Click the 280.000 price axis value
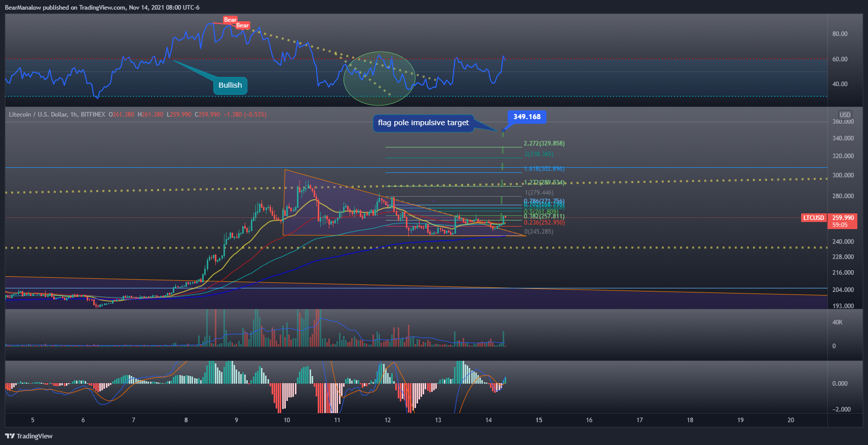 pyautogui.click(x=843, y=196)
